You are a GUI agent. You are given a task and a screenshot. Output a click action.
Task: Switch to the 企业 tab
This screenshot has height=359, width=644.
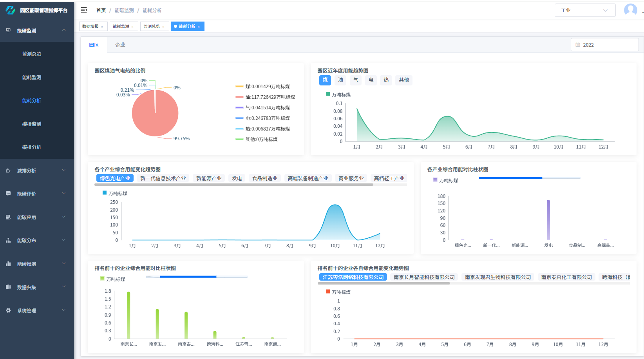[120, 44]
